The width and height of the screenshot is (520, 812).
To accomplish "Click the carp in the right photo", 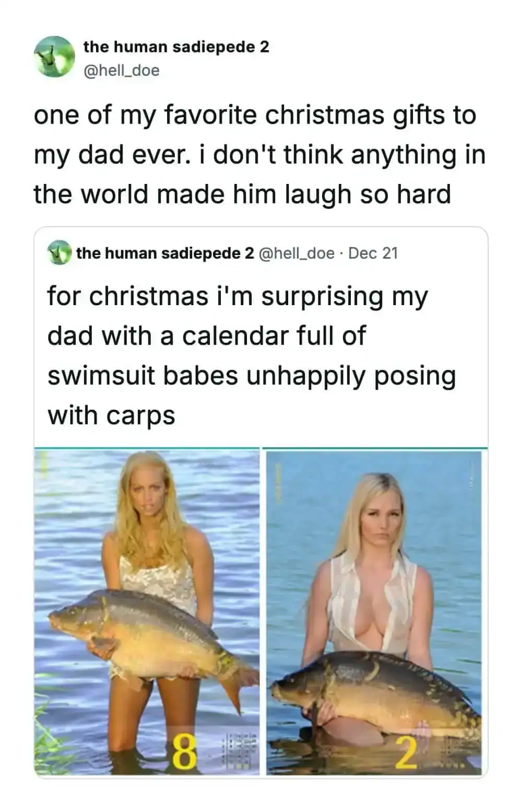I will [374, 690].
